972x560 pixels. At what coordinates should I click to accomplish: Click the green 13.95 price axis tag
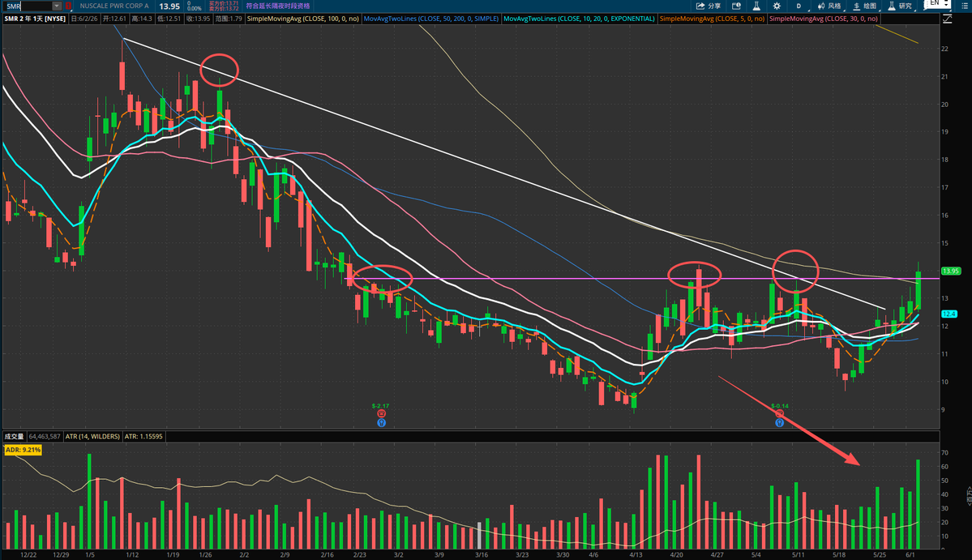click(x=951, y=271)
